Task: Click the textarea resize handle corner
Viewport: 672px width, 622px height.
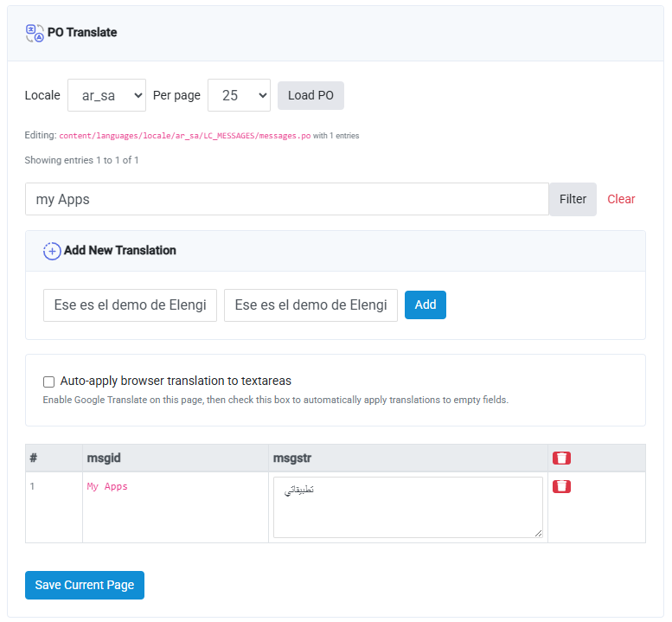Action: tap(538, 533)
